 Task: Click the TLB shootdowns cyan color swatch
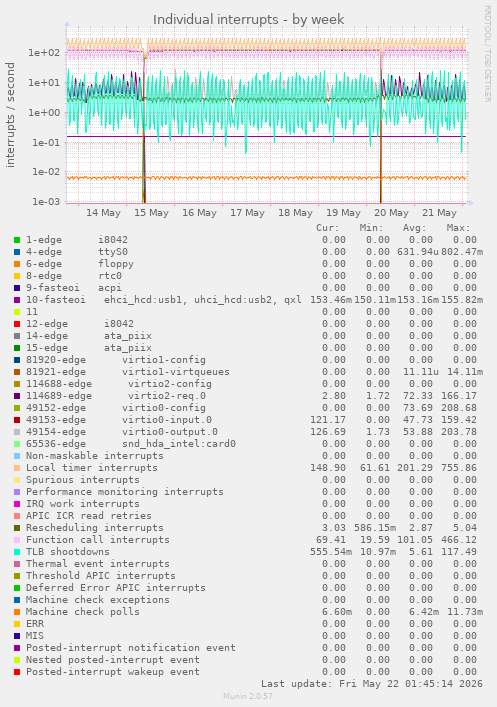pyautogui.click(x=17, y=552)
